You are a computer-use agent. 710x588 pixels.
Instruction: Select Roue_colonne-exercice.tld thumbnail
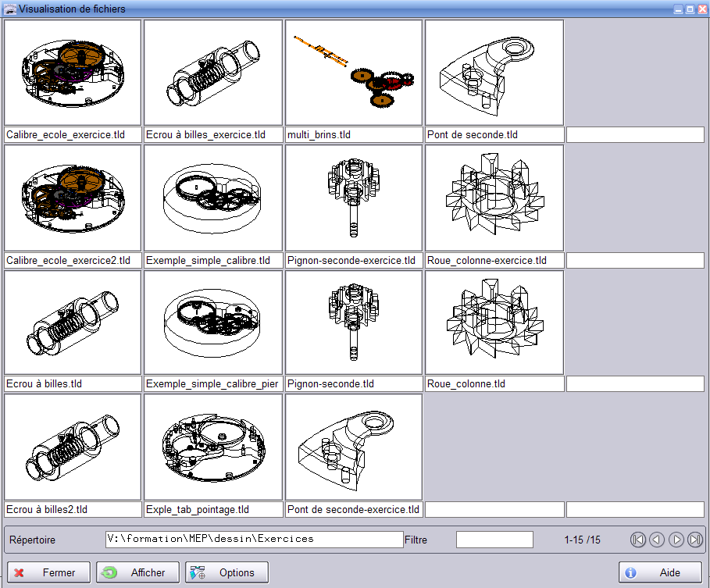point(494,198)
